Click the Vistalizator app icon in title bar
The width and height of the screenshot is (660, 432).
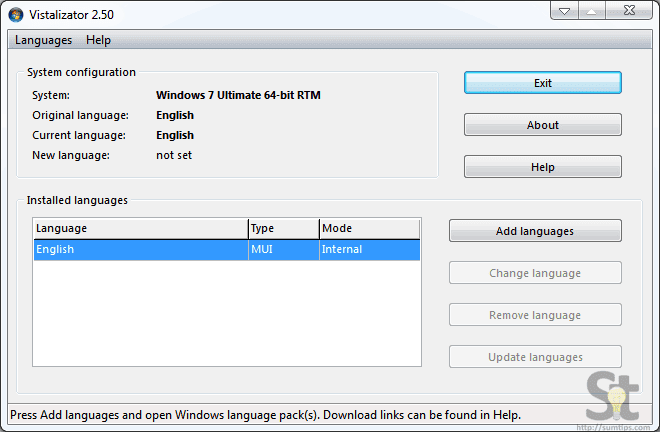16,15
